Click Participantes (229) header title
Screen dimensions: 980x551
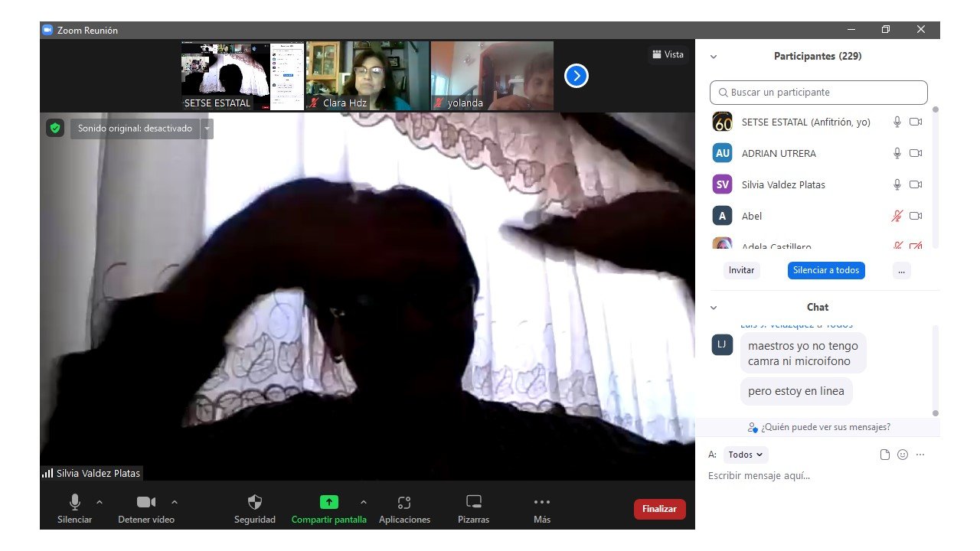pyautogui.click(x=818, y=57)
